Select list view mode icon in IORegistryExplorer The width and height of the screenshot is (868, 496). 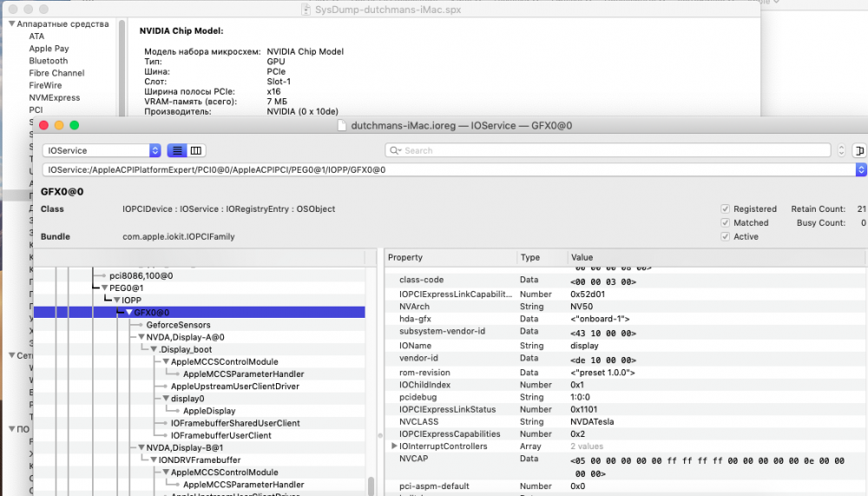click(x=176, y=150)
